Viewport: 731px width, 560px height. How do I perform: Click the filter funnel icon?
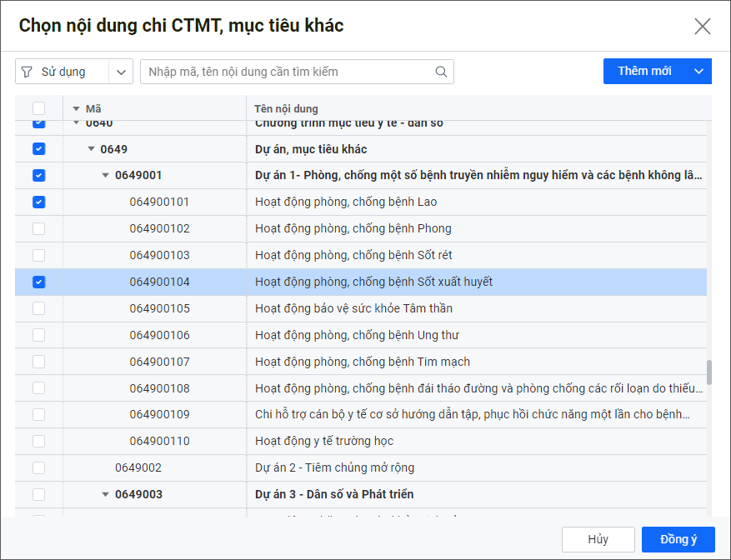27,72
